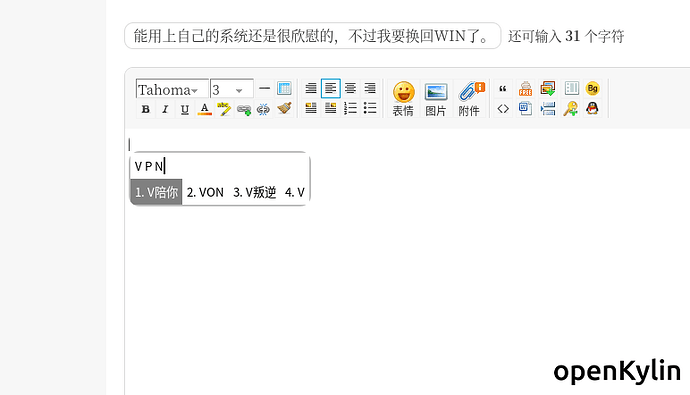This screenshot has width=690, height=395.
Task: Add an attachment via 附件
Action: (x=470, y=99)
